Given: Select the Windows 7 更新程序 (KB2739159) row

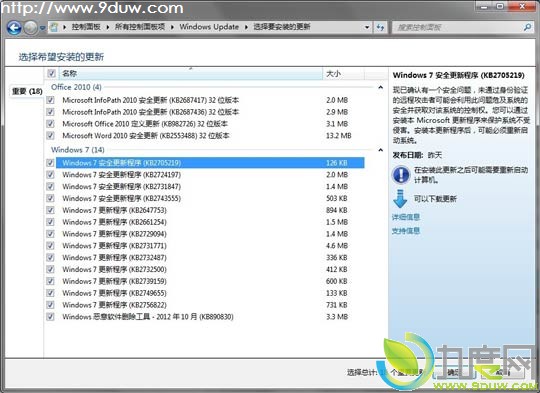Looking at the screenshot, I should click(x=210, y=281).
